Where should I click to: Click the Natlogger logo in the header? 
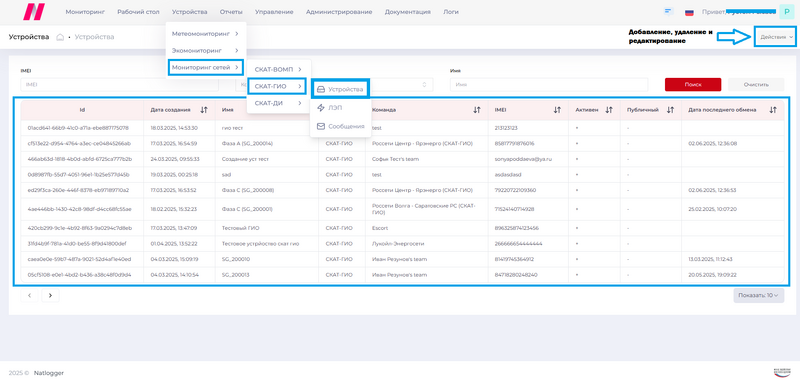pos(34,11)
